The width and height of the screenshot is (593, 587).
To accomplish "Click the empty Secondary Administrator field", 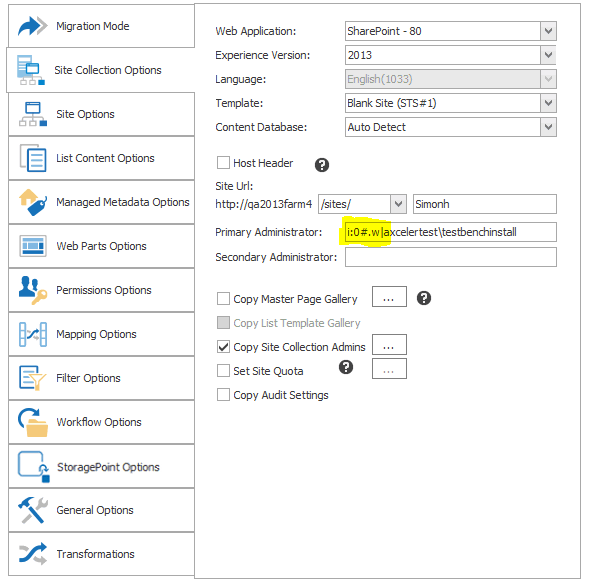I will pos(451,257).
